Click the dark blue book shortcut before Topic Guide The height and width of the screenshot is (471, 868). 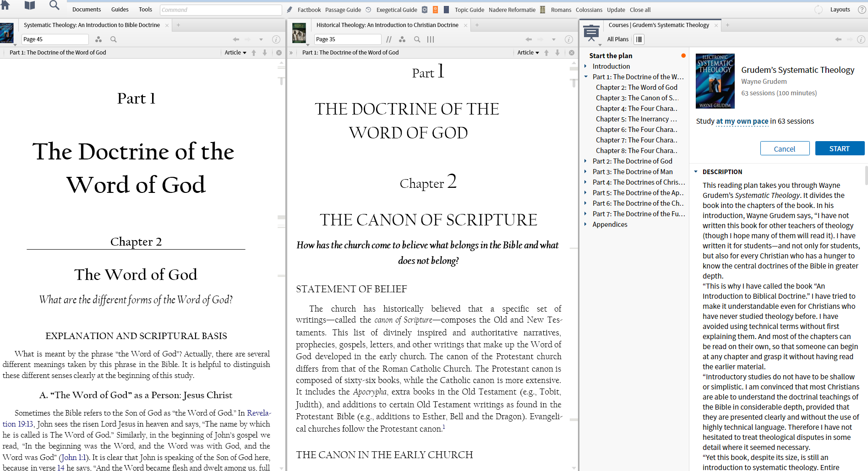point(446,10)
